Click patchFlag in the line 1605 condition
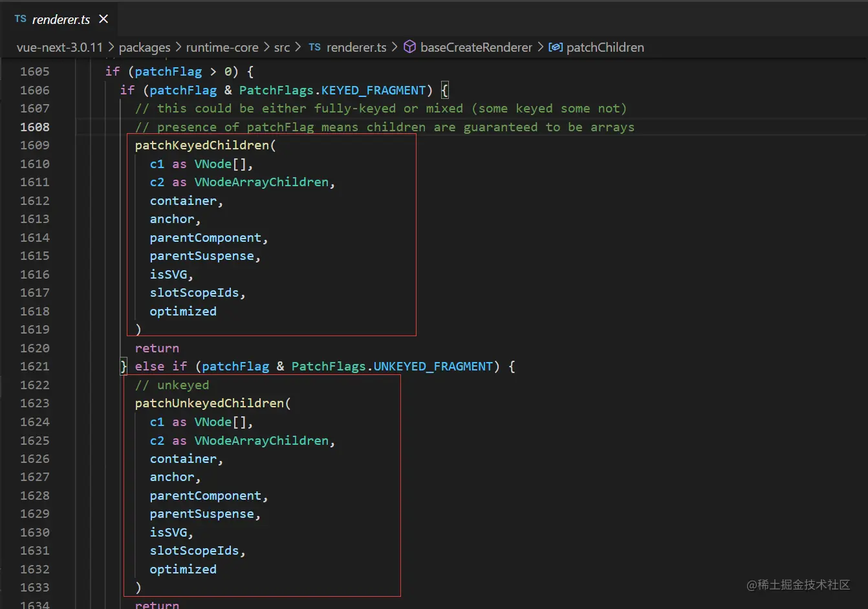868x609 pixels. [x=168, y=72]
